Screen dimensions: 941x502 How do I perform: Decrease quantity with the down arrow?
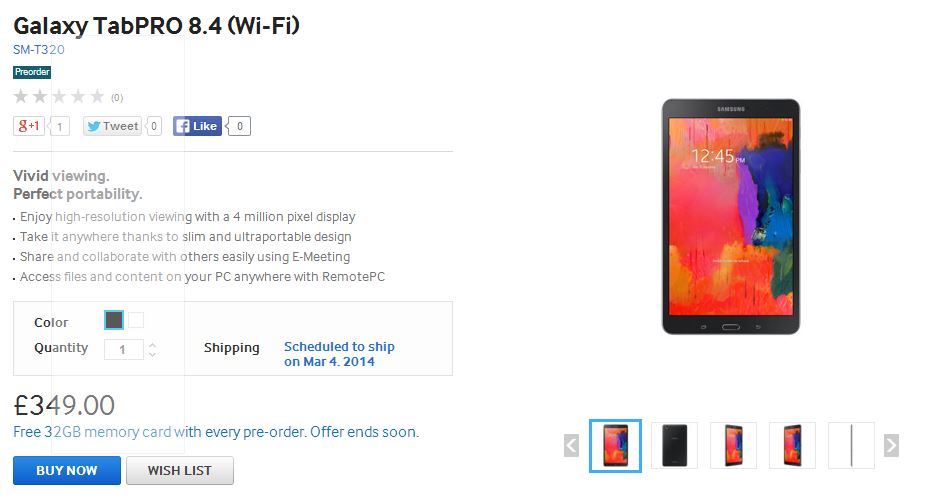[152, 354]
